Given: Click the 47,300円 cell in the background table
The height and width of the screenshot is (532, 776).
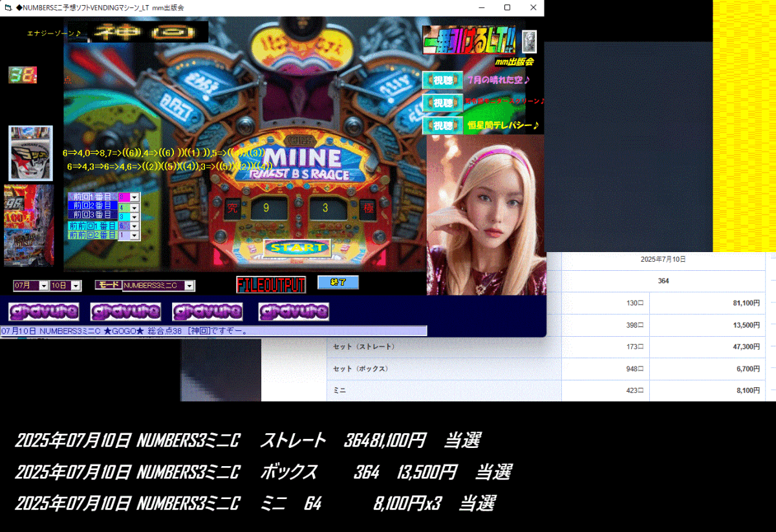Looking at the screenshot, I should tap(707, 347).
